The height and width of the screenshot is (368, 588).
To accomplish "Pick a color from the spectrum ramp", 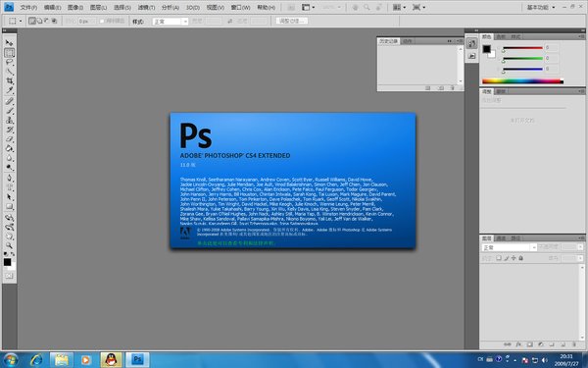I will pyautogui.click(x=522, y=80).
